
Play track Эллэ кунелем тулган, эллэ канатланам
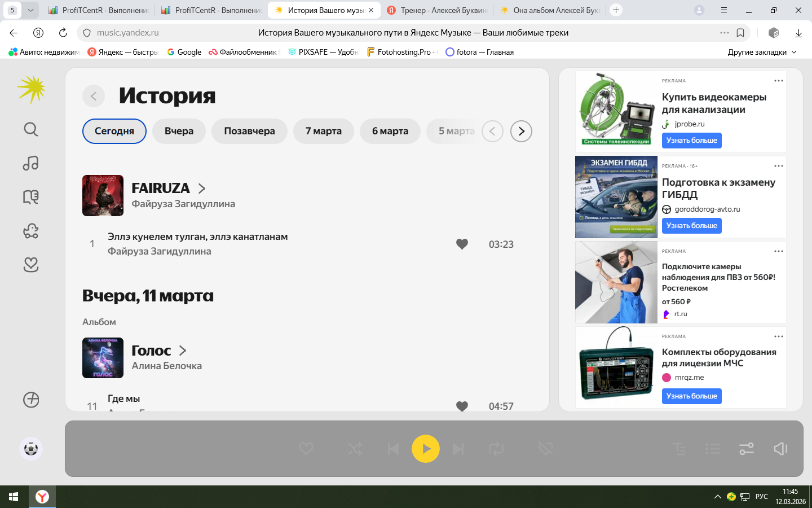coord(198,237)
